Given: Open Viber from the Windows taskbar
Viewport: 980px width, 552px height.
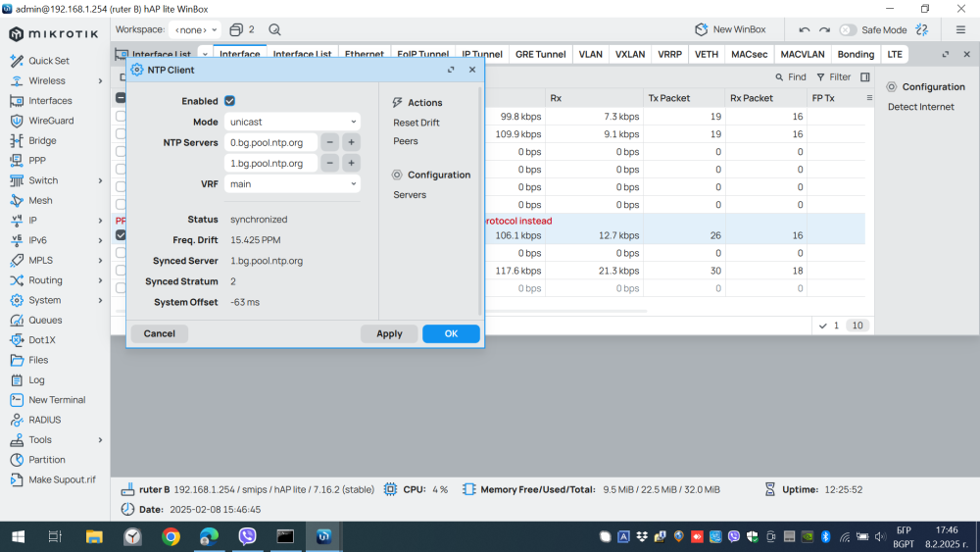Looking at the screenshot, I should coord(247,536).
